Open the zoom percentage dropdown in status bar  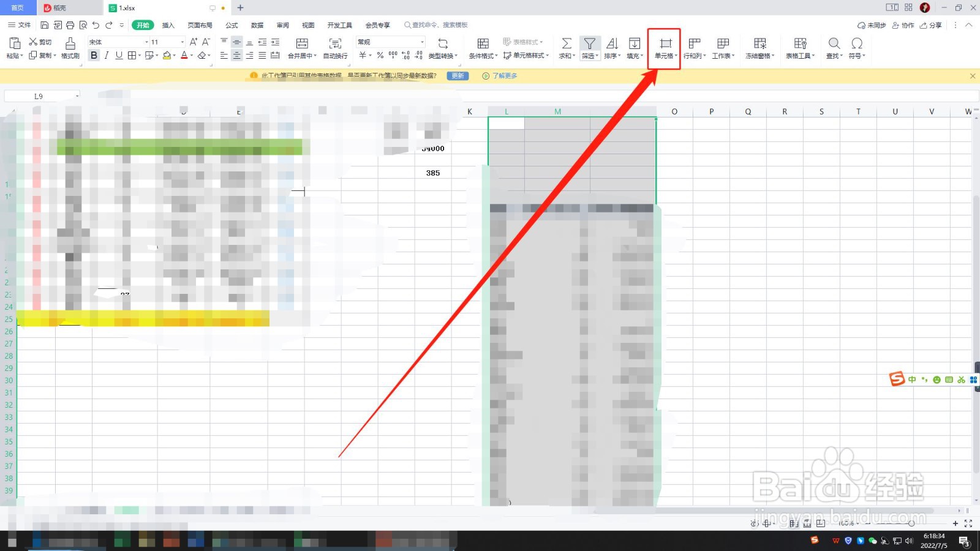point(858,523)
